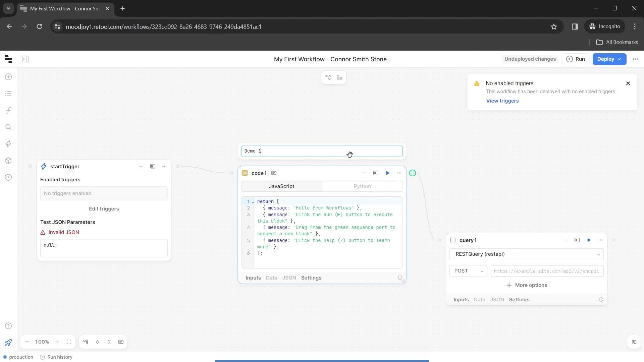Reload the browser page
This screenshot has height=362, width=644.
click(39, 26)
